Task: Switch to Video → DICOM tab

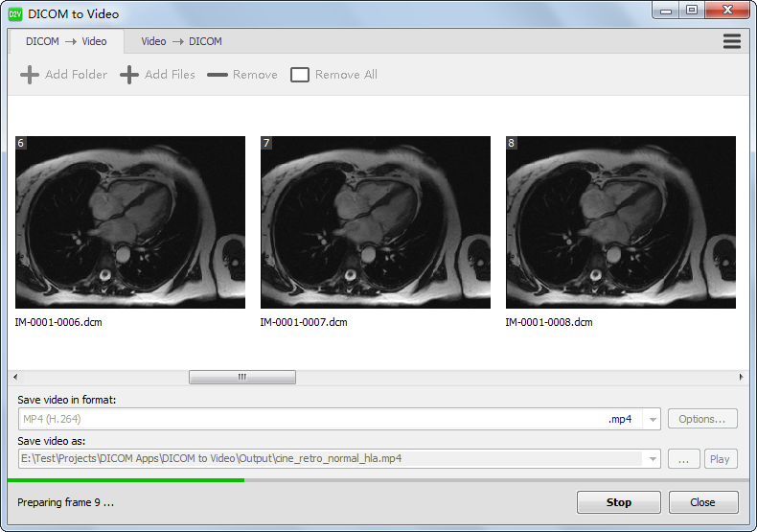Action: 181,41
